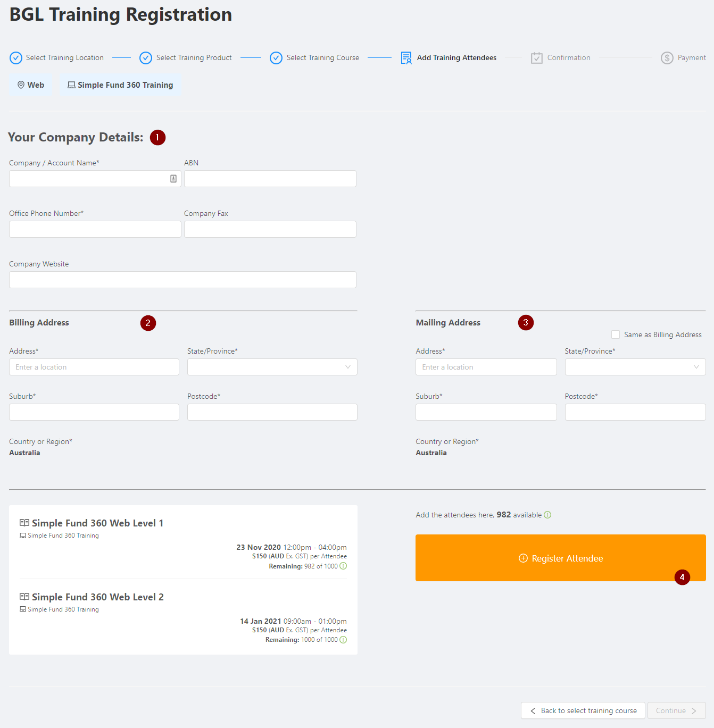
Task: Click Back to select training course
Action: 583,711
